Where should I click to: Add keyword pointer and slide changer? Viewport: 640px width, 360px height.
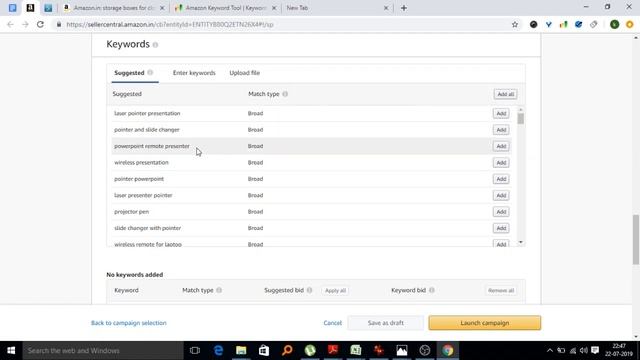[x=501, y=130]
